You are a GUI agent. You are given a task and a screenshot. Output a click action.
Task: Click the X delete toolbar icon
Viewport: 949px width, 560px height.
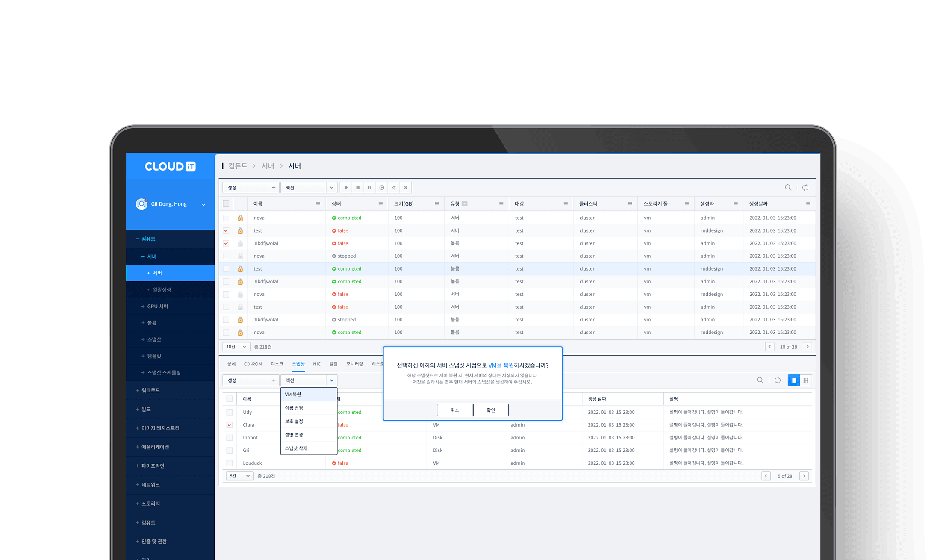click(406, 187)
